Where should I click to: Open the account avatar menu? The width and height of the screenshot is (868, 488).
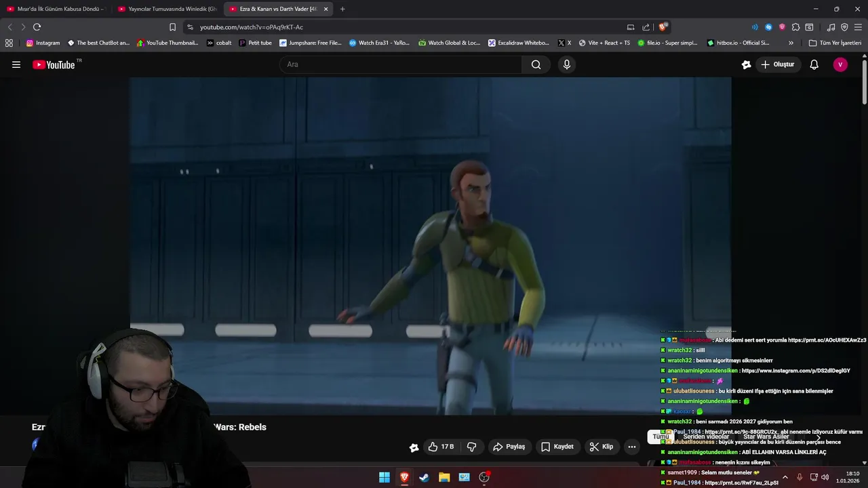tap(840, 64)
